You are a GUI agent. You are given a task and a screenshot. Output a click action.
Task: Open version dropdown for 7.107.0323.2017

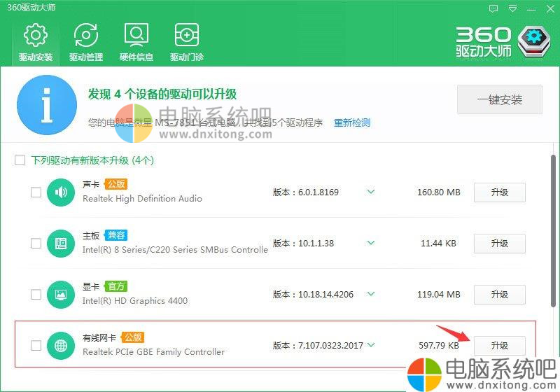(x=371, y=345)
